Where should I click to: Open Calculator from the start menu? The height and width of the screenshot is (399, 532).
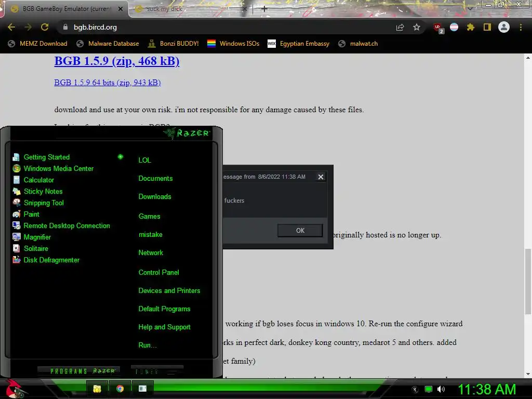tap(33, 180)
